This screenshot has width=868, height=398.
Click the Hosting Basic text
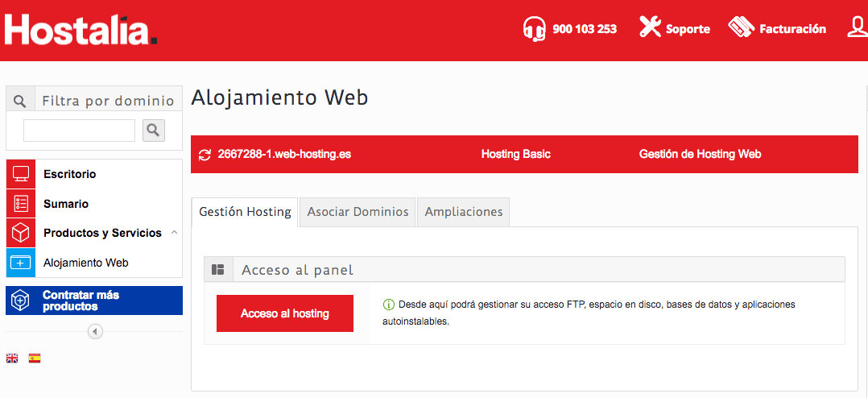516,155
